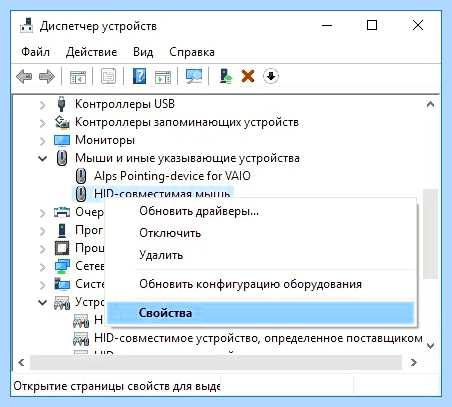Click the vertical scrollbar down arrow
Viewport: 452px width, 407px height.
point(430,345)
